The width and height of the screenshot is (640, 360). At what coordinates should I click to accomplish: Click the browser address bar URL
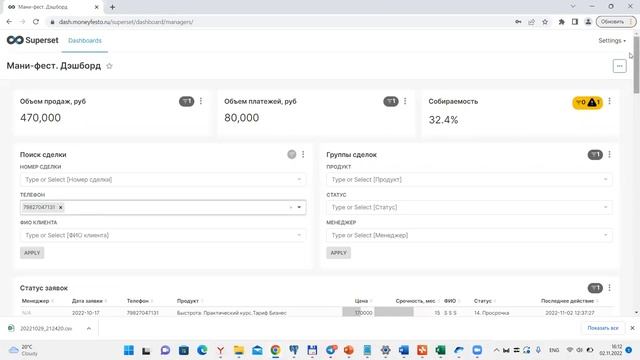(x=126, y=22)
